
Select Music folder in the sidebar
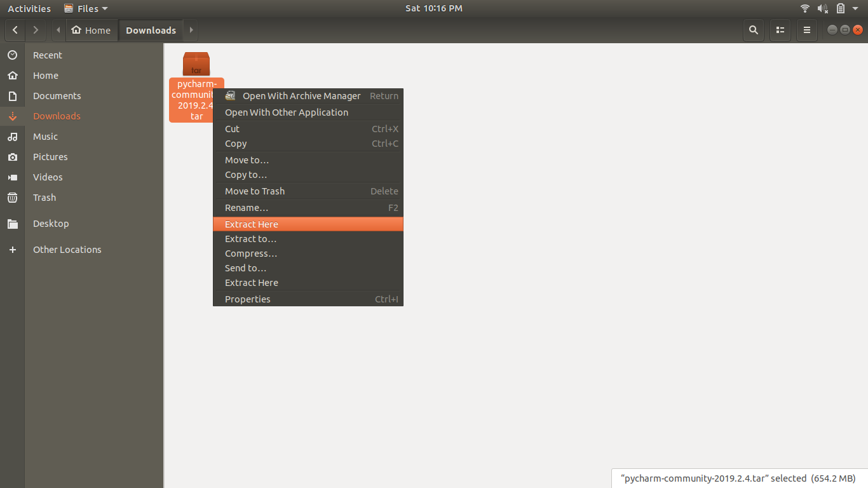(x=45, y=137)
